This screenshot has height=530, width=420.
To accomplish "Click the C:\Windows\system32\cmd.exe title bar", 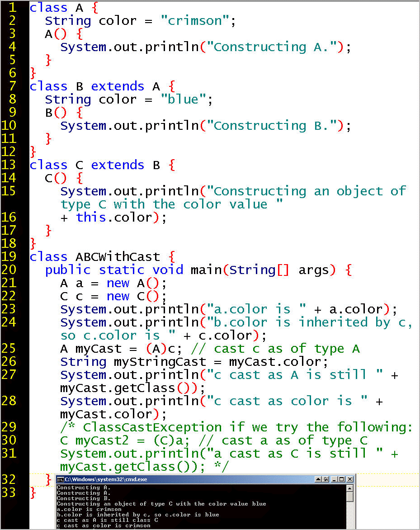I will (206, 479).
